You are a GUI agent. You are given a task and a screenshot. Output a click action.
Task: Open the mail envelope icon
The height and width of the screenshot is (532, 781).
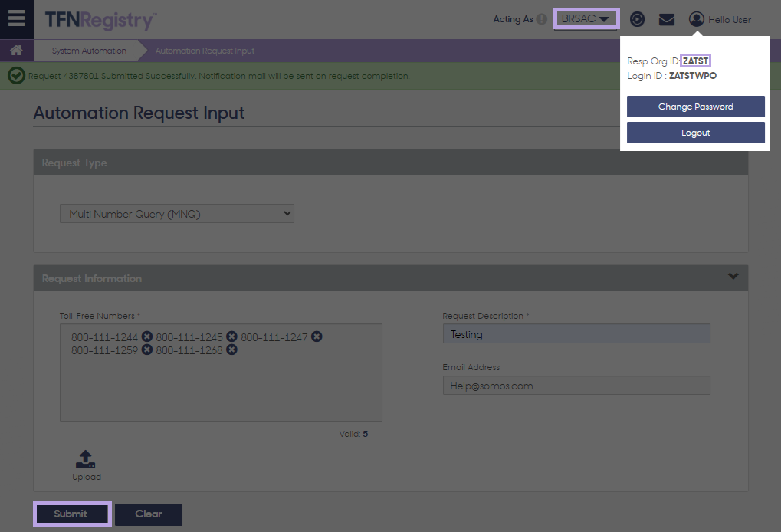pos(667,19)
